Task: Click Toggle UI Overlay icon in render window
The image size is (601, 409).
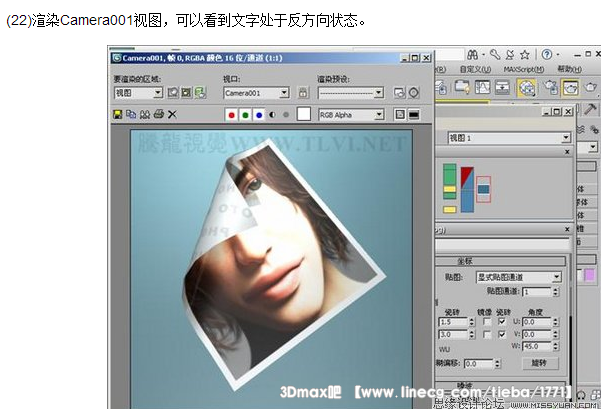Action: click(400, 114)
